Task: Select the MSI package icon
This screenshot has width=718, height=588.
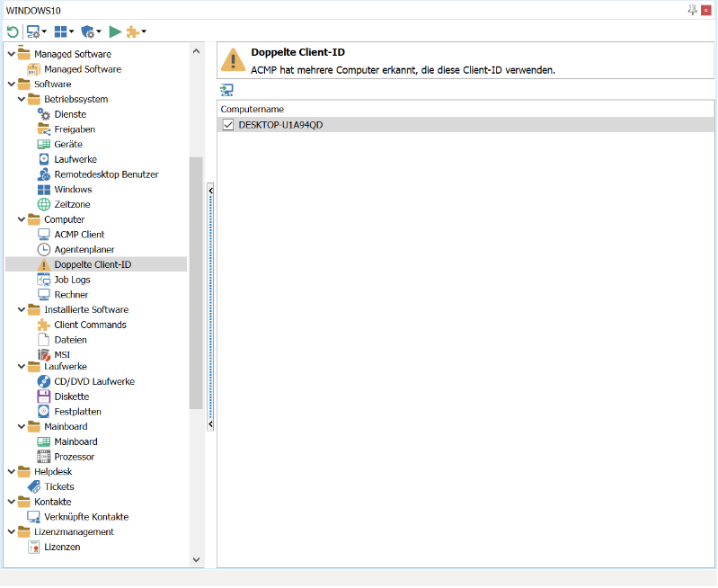Action: [44, 355]
